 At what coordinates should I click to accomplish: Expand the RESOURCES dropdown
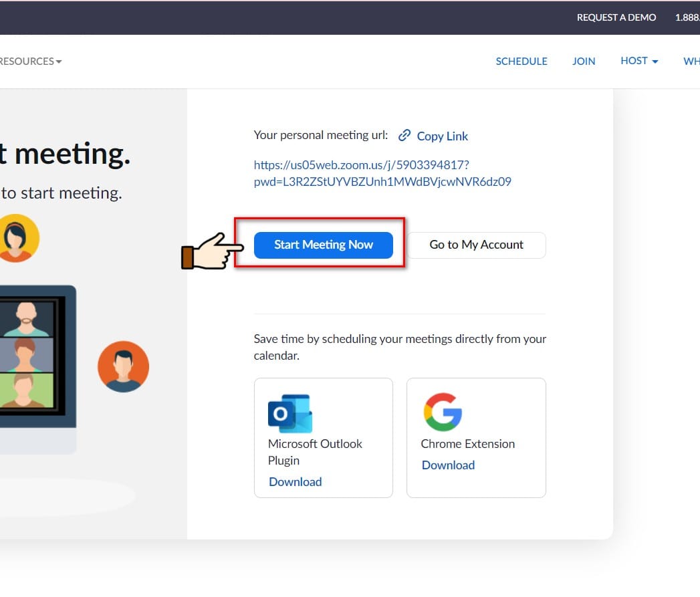[30, 61]
